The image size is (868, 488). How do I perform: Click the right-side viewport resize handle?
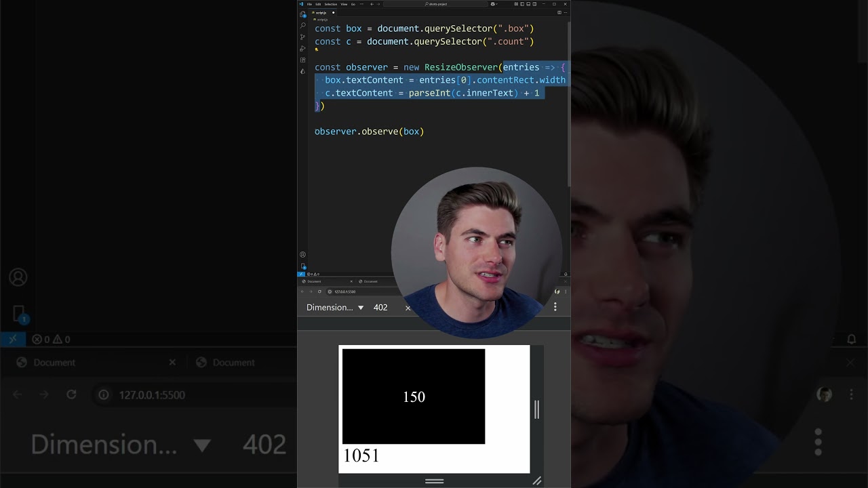[x=536, y=409]
